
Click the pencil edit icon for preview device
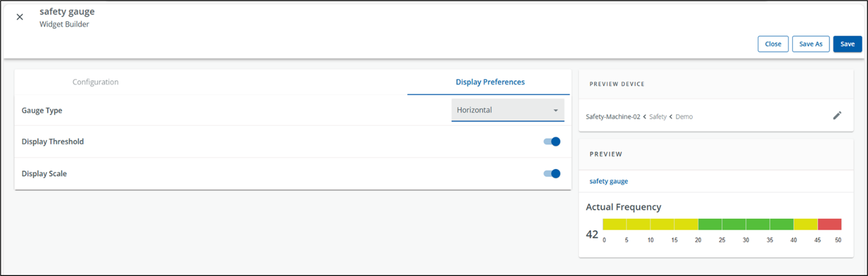pos(837,116)
